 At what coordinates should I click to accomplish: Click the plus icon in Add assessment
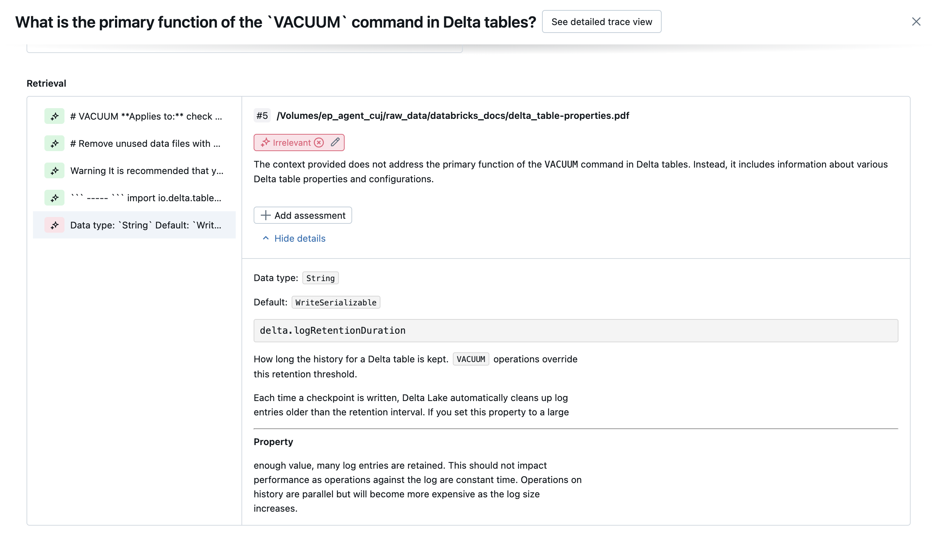point(266,215)
